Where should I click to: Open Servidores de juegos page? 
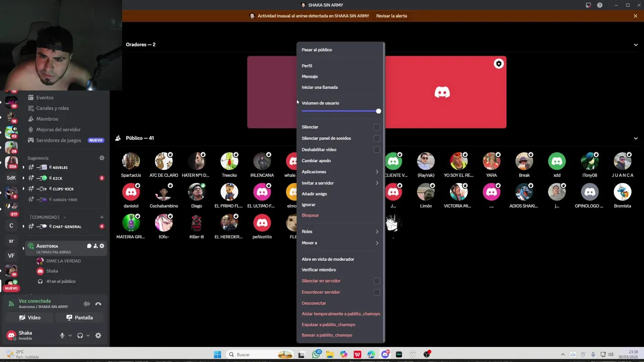tap(58, 140)
